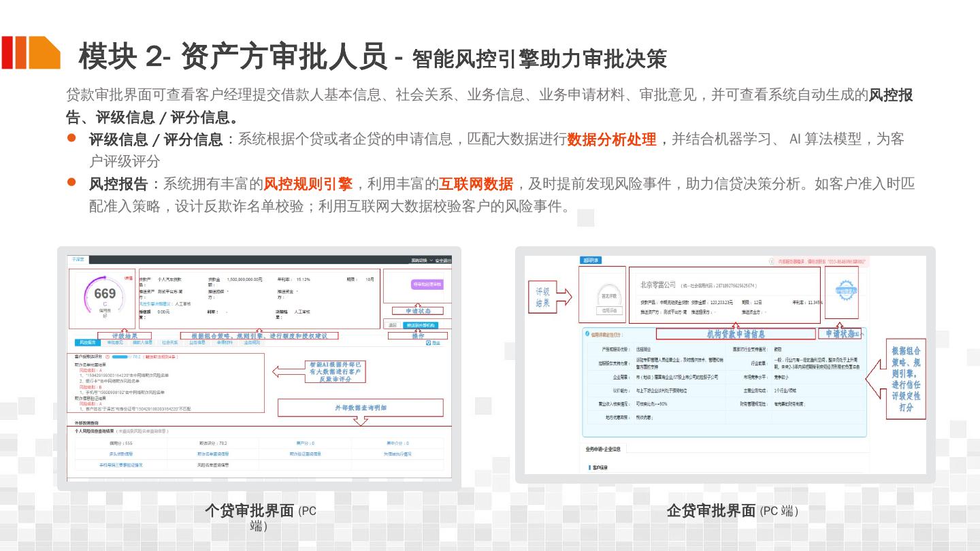Viewport: 980px width, 551px height.
Task: Click the orange 互联网数据 highlighted text
Action: pos(476,184)
